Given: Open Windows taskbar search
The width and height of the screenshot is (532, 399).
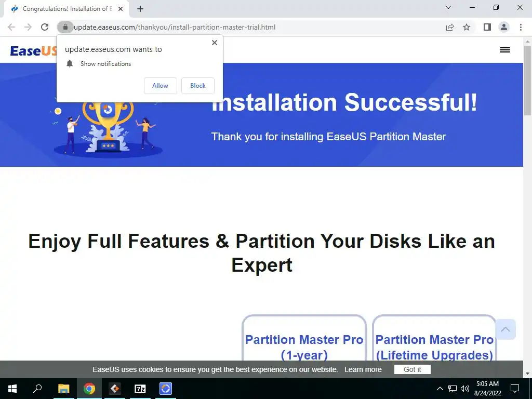Looking at the screenshot, I should [x=37, y=389].
